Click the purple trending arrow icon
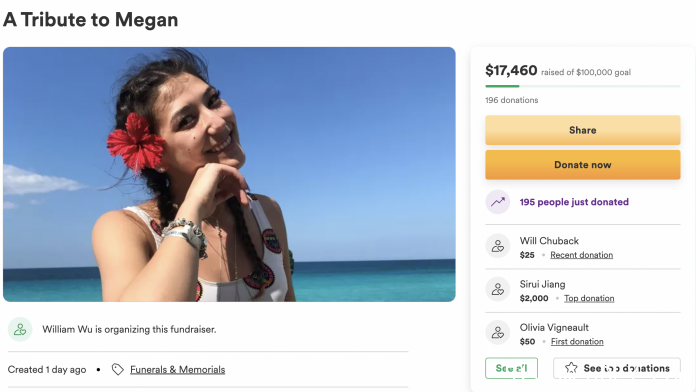This screenshot has height=392, width=696. click(x=498, y=202)
